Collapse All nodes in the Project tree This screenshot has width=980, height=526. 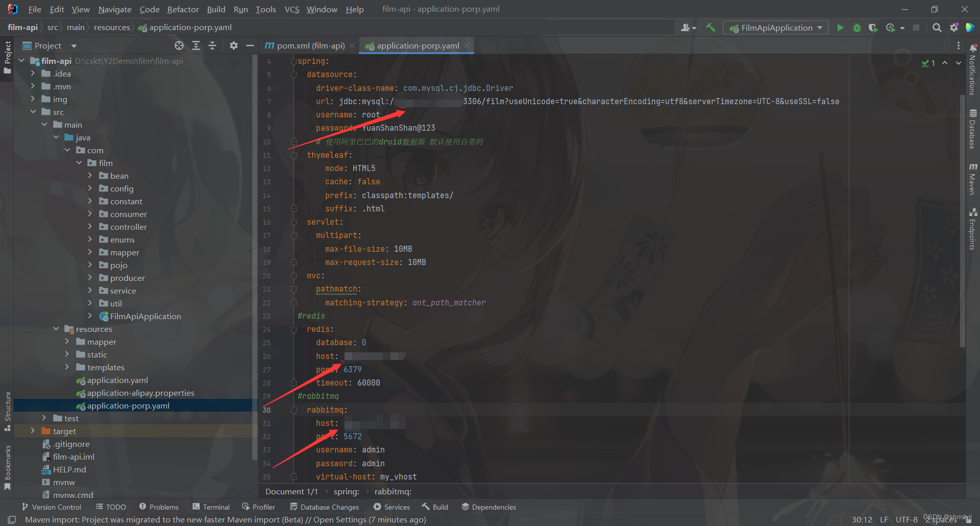(x=212, y=45)
